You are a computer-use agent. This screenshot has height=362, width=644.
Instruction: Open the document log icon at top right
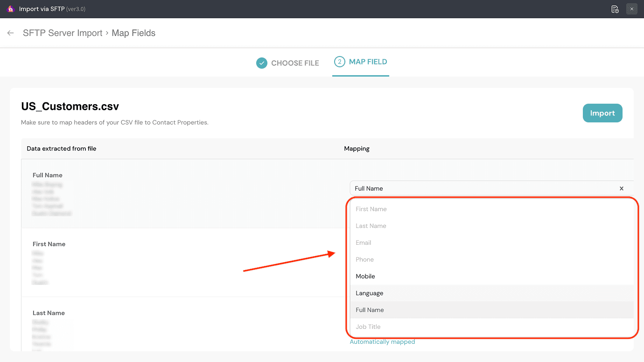pyautogui.click(x=615, y=9)
